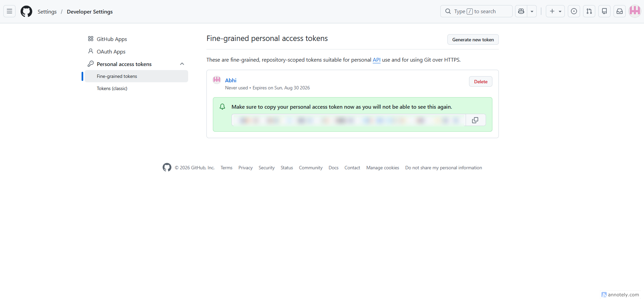644x302 pixels.
Task: Collapse Personal access tokens chevron
Action: tap(182, 64)
